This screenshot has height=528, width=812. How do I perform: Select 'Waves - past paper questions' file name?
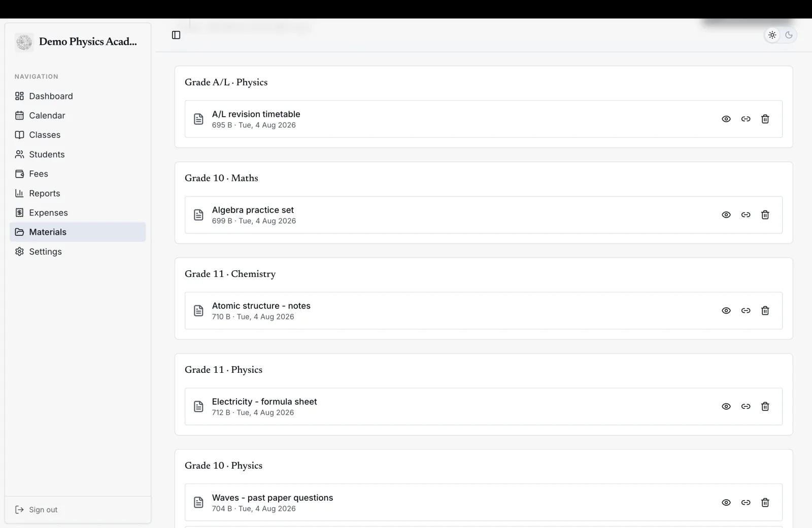(273, 498)
